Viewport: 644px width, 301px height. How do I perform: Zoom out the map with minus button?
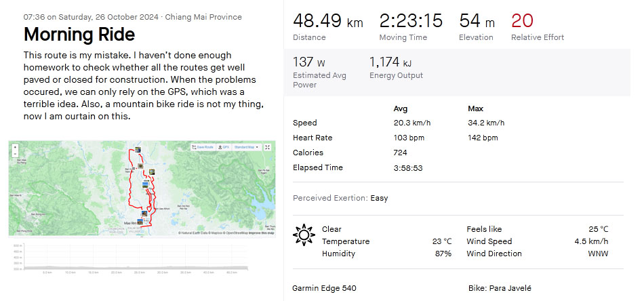coord(15,154)
